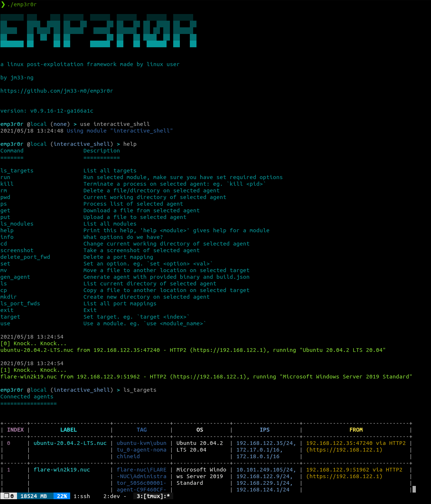The height and width of the screenshot is (504, 431).
Task: Click the 'info' command in help list
Action: [7, 237]
